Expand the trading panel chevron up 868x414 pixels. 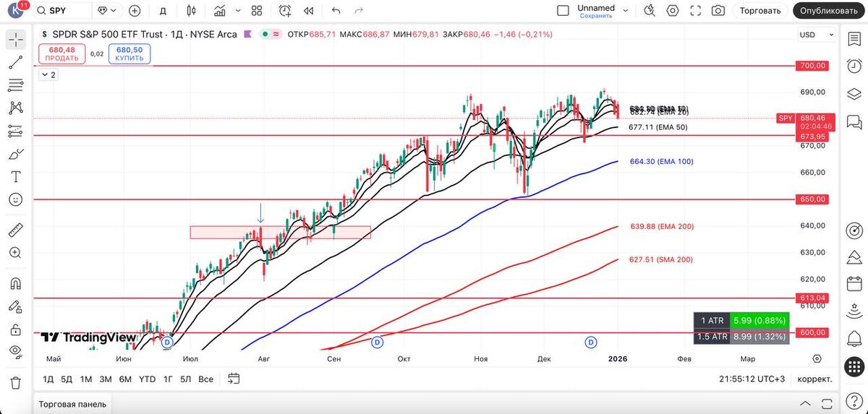[x=805, y=403]
